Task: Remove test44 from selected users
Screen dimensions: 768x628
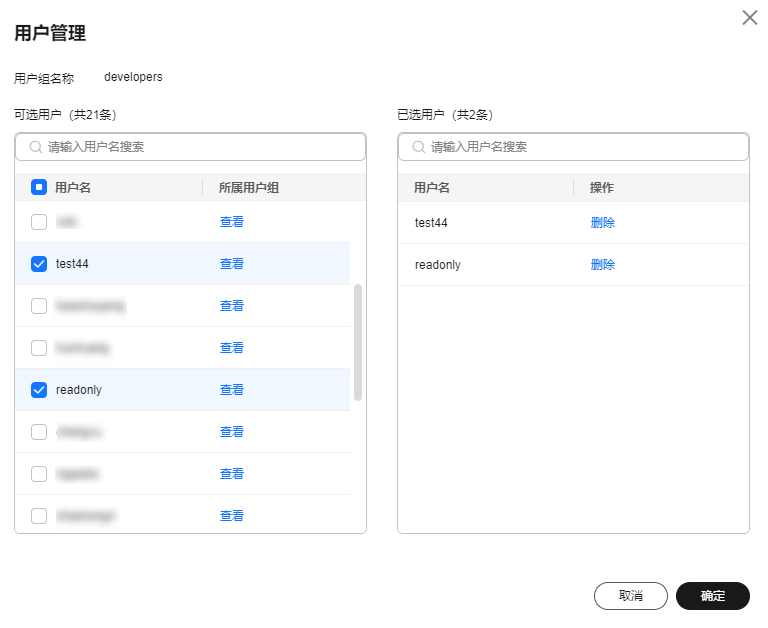Action: click(x=602, y=223)
